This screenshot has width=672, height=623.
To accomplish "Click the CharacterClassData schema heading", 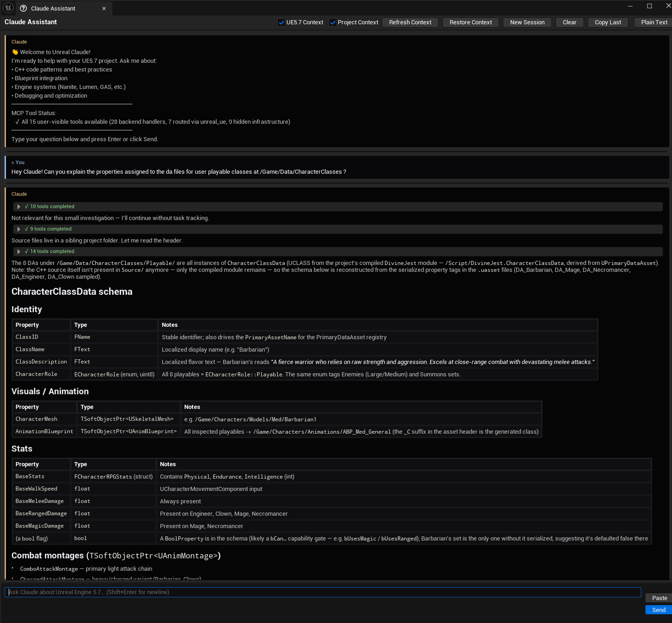I will tap(72, 292).
